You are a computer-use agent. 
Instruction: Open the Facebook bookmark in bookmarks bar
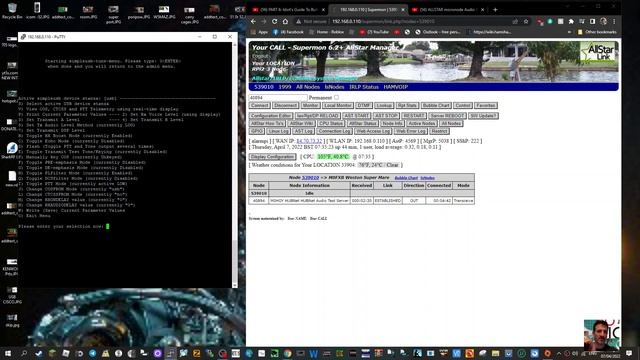(289, 32)
